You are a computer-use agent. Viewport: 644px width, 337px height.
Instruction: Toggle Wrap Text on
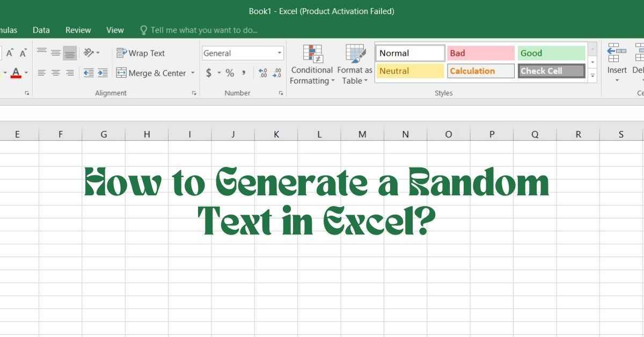point(141,53)
